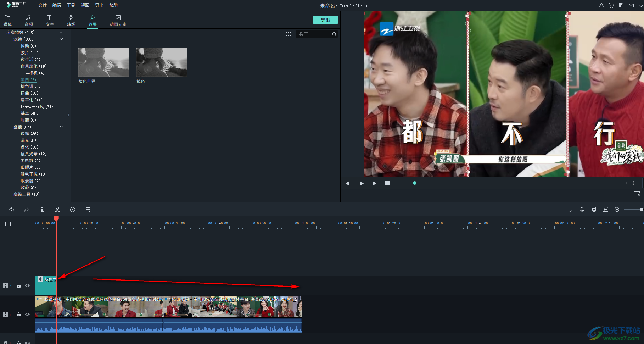Click the mark in-out braces icon
This screenshot has width=644, height=344.
630,183
